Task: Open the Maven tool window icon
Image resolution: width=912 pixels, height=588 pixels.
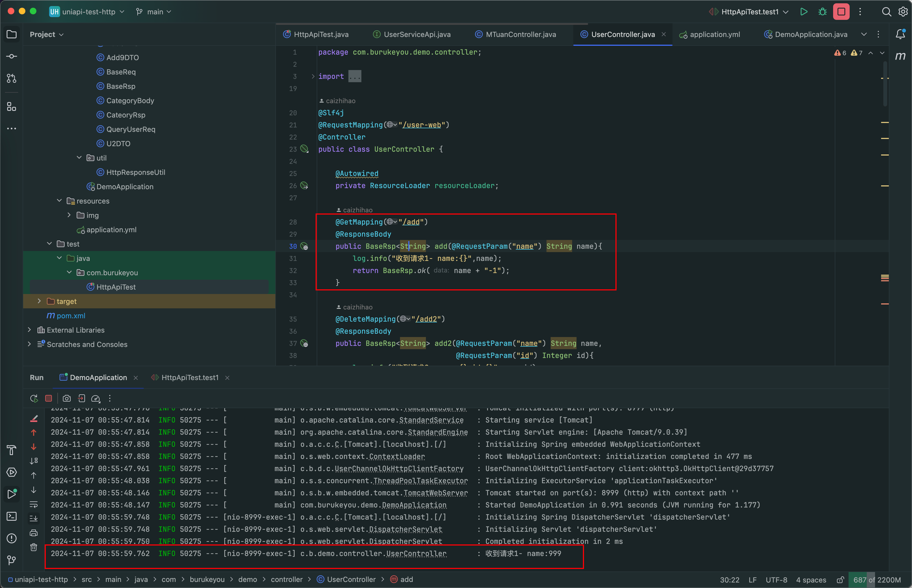Action: click(x=900, y=56)
